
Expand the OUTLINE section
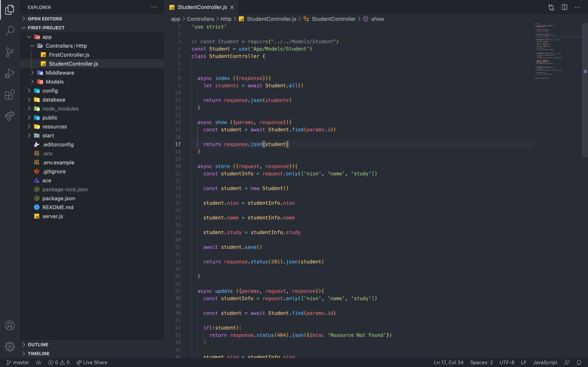tap(38, 344)
